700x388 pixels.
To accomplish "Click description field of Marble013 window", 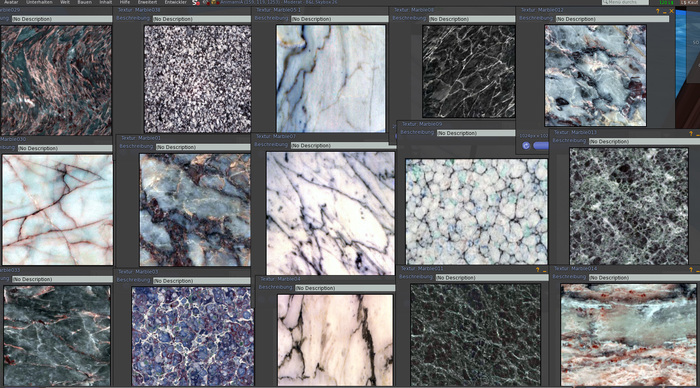I will click(x=644, y=142).
